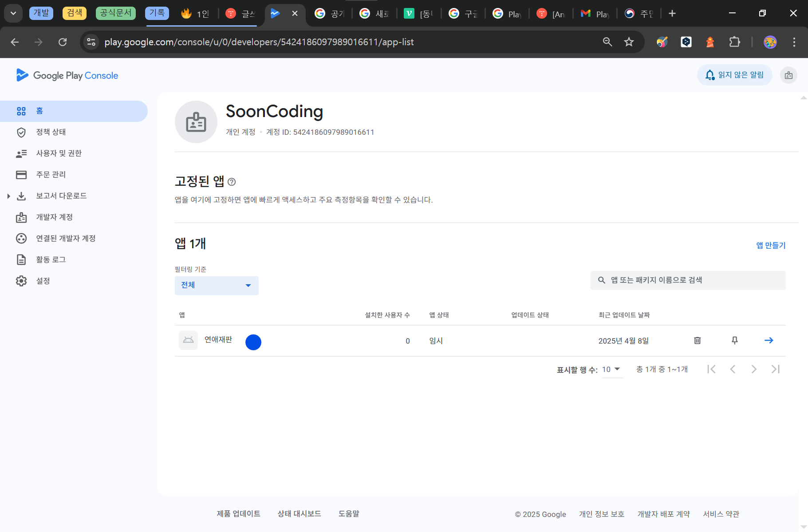Click the 앱 만들기 link
Screen dimensions: 808x532
[x=771, y=245]
